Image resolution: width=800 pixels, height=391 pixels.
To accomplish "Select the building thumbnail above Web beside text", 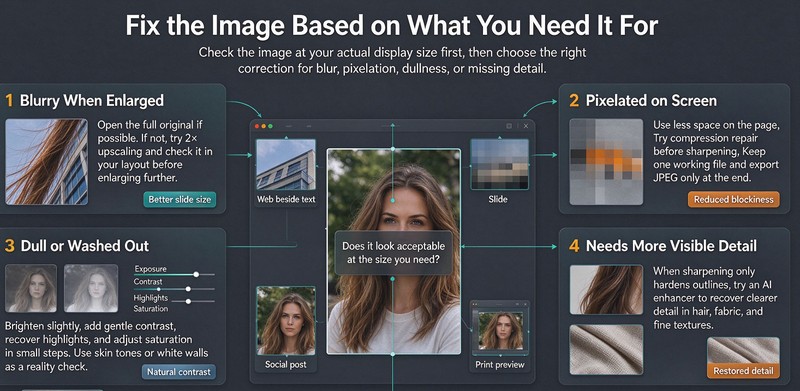I will click(286, 164).
